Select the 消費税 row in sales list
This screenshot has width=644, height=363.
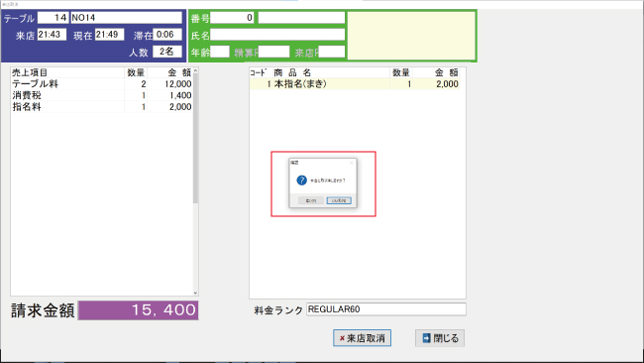pos(101,95)
